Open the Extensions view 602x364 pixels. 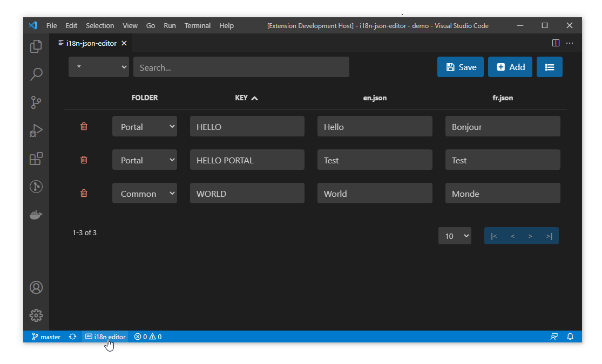36,159
